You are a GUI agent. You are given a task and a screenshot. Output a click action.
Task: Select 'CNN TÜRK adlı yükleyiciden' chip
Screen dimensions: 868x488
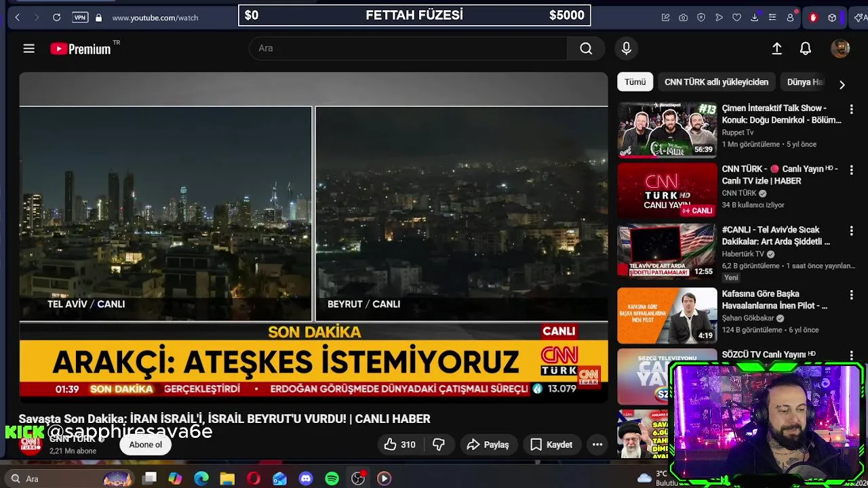(716, 82)
